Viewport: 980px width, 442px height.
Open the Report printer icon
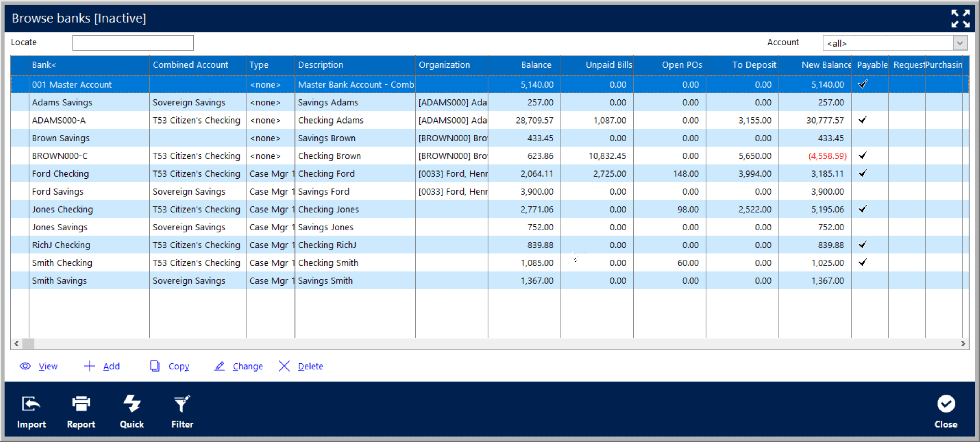pyautogui.click(x=81, y=404)
